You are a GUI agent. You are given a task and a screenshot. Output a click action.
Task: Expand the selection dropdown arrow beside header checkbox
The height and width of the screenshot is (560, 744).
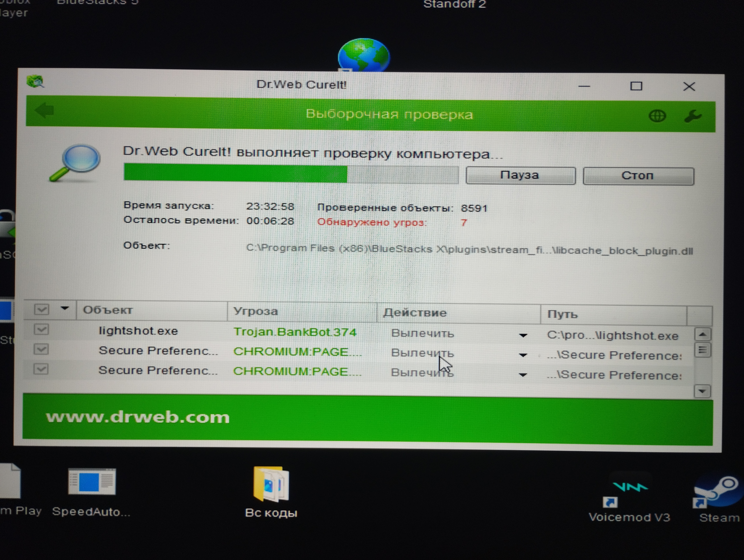coord(65,308)
